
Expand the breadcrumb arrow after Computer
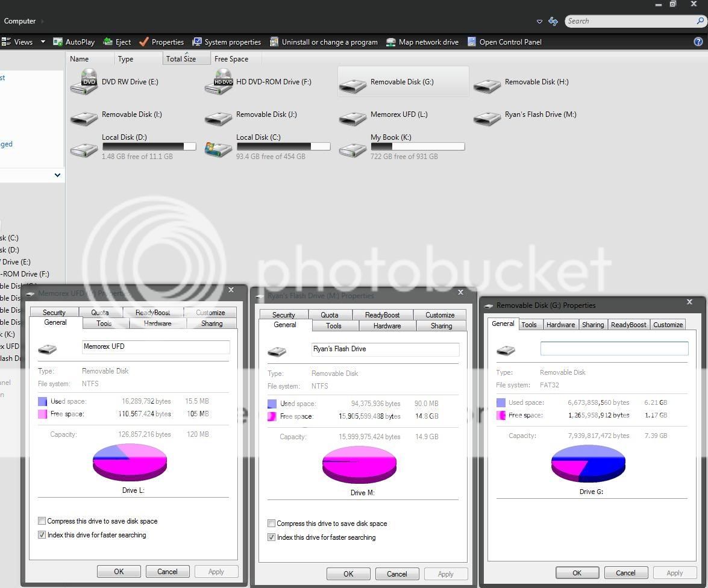coord(42,21)
